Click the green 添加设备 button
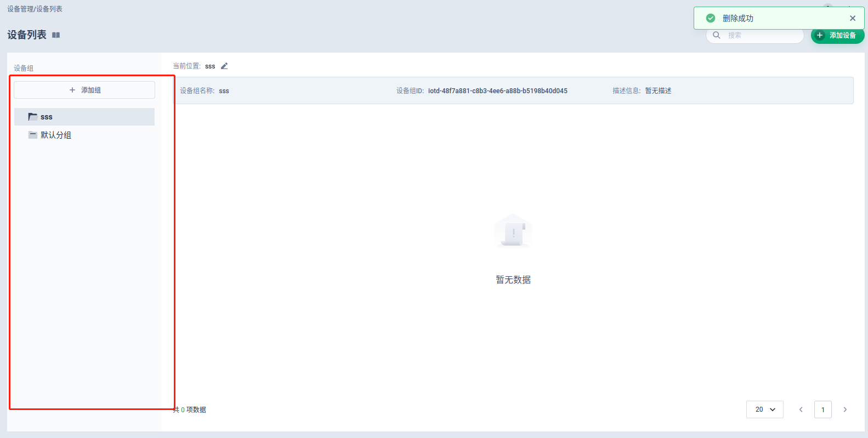 [x=837, y=36]
